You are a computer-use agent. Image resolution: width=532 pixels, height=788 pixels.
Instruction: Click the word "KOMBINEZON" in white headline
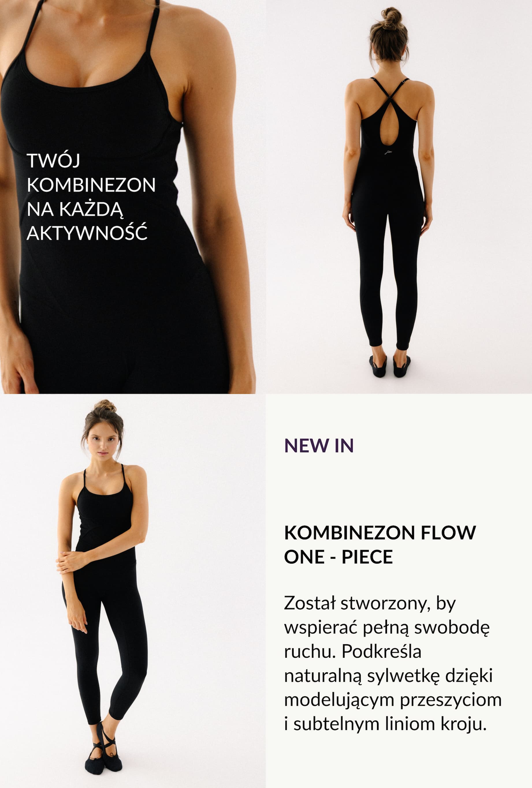coord(91,185)
